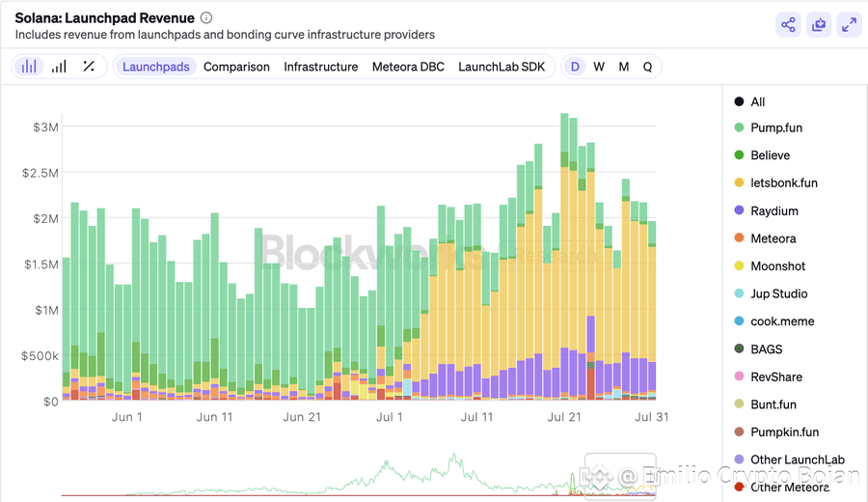
Task: Toggle Believe series in legend
Action: click(x=762, y=155)
